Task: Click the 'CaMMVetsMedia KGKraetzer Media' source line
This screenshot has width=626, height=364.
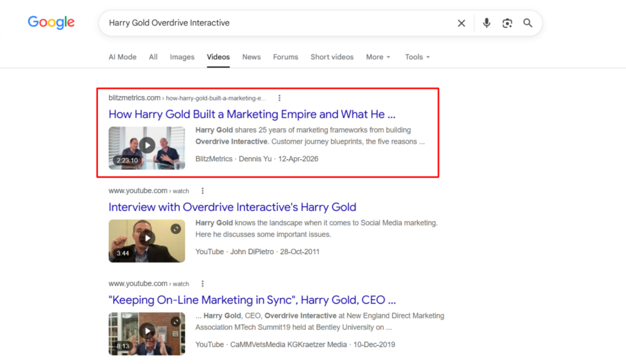Action: pos(295,345)
